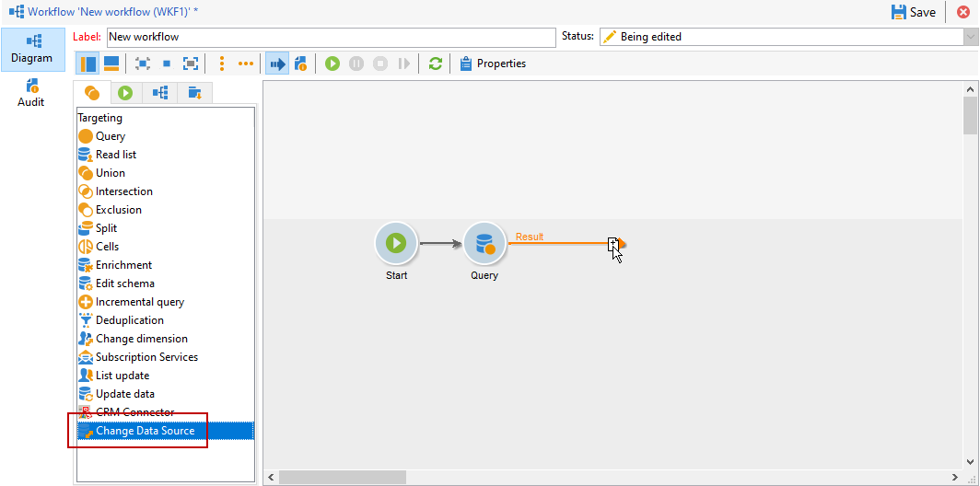Viewport: 980px width, 486px height.
Task: Select the Intersection activity
Action: tap(166, 191)
